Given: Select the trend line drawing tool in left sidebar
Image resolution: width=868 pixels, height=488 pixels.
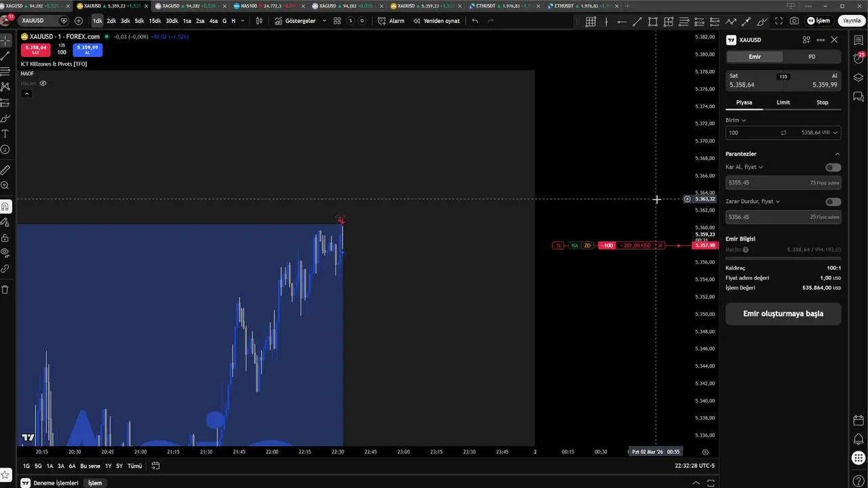Looking at the screenshot, I should point(5,56).
